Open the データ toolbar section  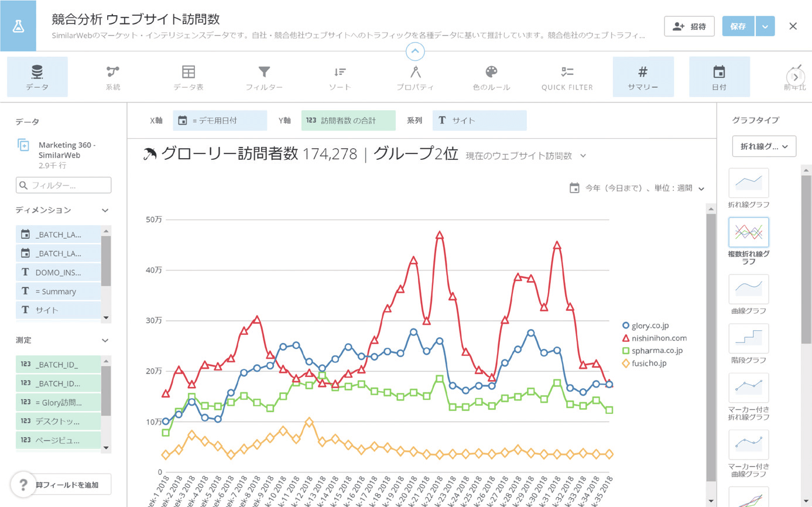click(x=37, y=77)
